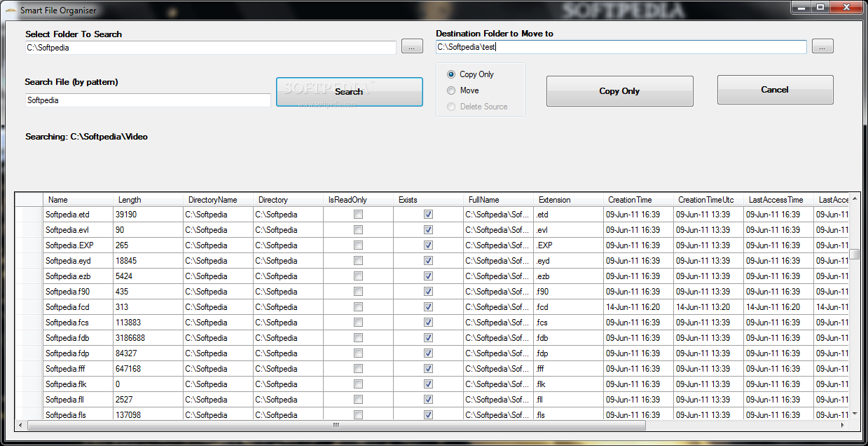Select the Softpedia.fdb name cell

(78, 338)
